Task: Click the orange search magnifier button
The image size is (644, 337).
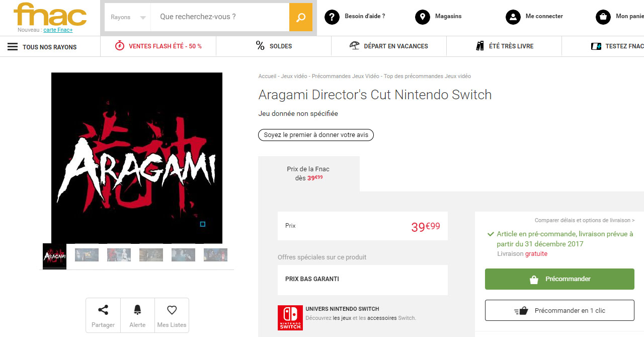Action: pyautogui.click(x=300, y=17)
